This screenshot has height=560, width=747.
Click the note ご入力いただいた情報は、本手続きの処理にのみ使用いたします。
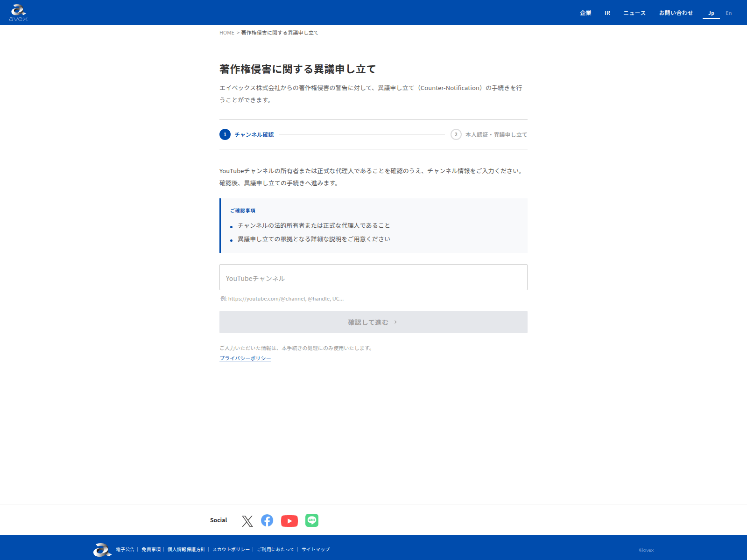pos(296,348)
